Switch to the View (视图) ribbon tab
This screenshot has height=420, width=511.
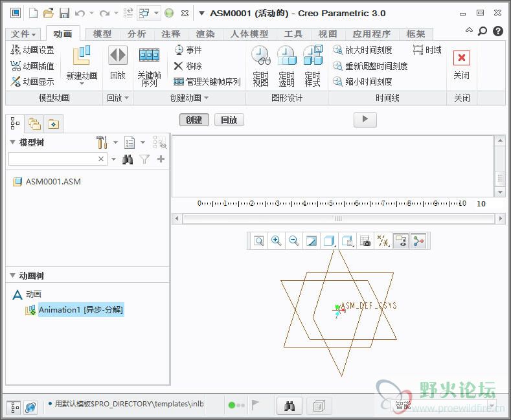(x=328, y=34)
